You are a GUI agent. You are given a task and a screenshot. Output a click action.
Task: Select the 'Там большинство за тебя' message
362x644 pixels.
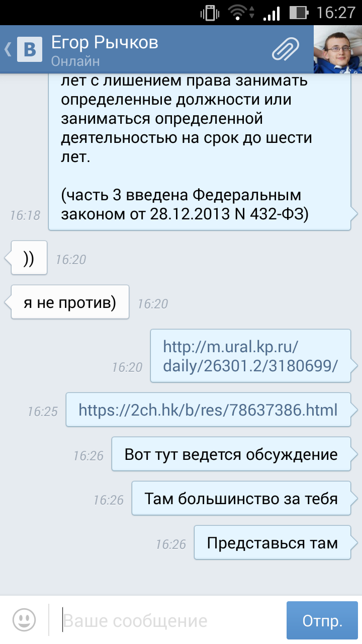[x=241, y=499]
